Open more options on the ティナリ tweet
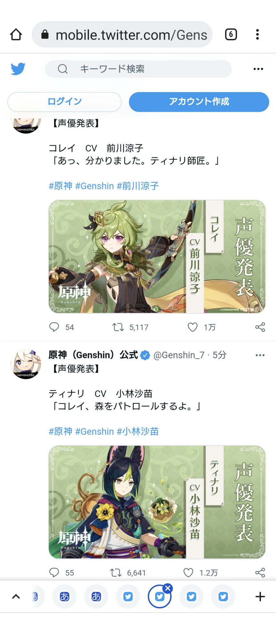The image size is (276, 644). click(260, 355)
